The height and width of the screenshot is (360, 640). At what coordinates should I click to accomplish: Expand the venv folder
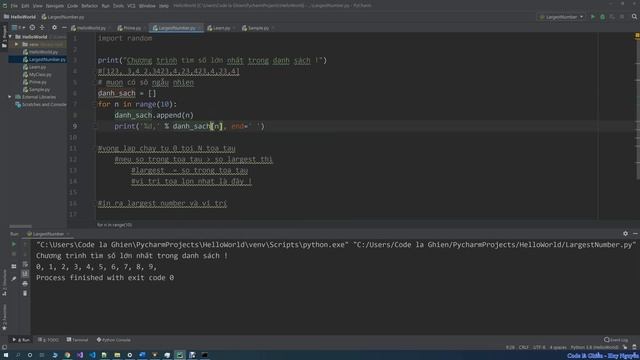click(x=17, y=44)
